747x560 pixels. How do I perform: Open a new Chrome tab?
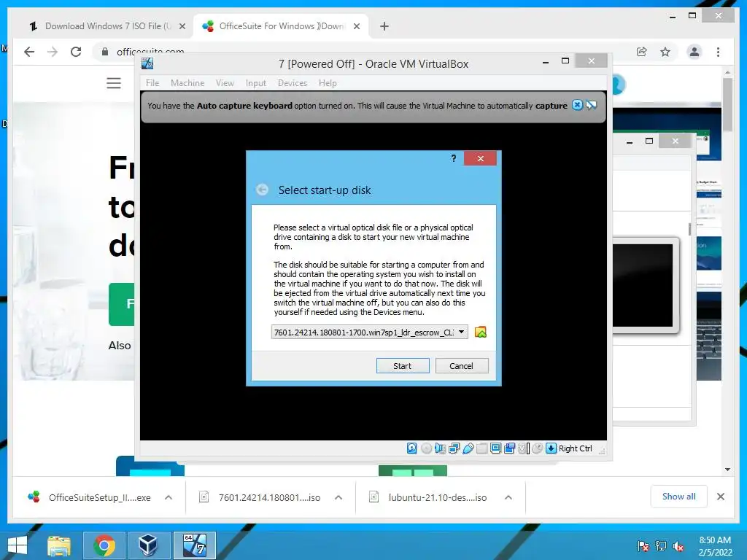pyautogui.click(x=384, y=26)
